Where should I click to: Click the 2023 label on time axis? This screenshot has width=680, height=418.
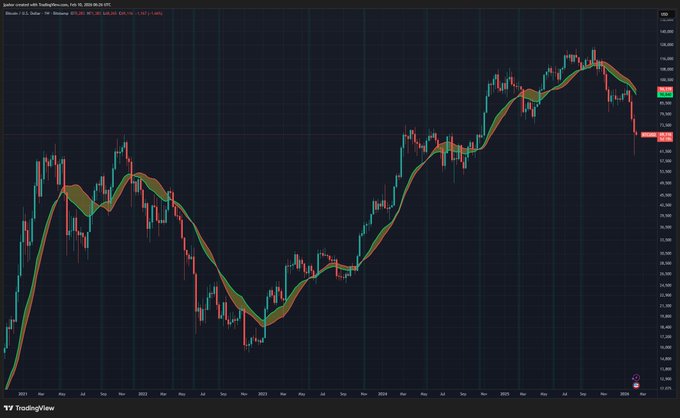(x=263, y=395)
